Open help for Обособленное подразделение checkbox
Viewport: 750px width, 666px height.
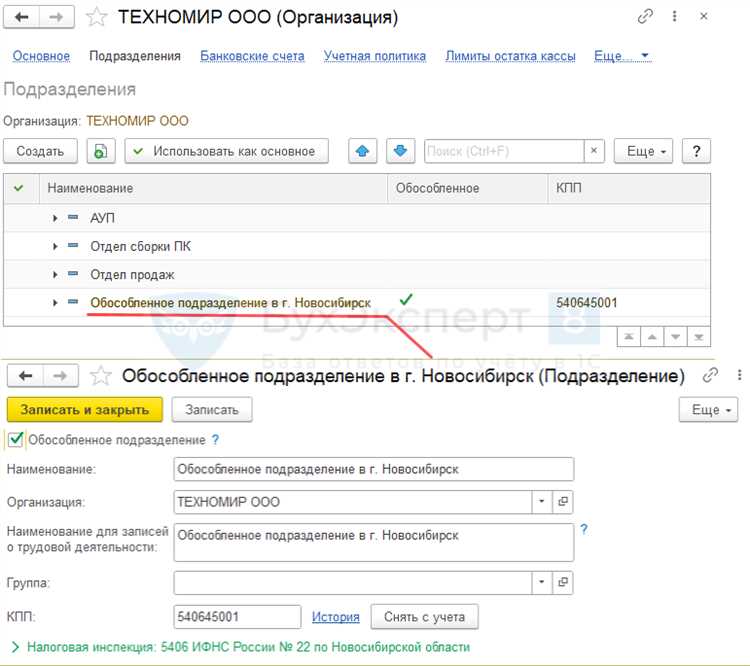(x=215, y=440)
